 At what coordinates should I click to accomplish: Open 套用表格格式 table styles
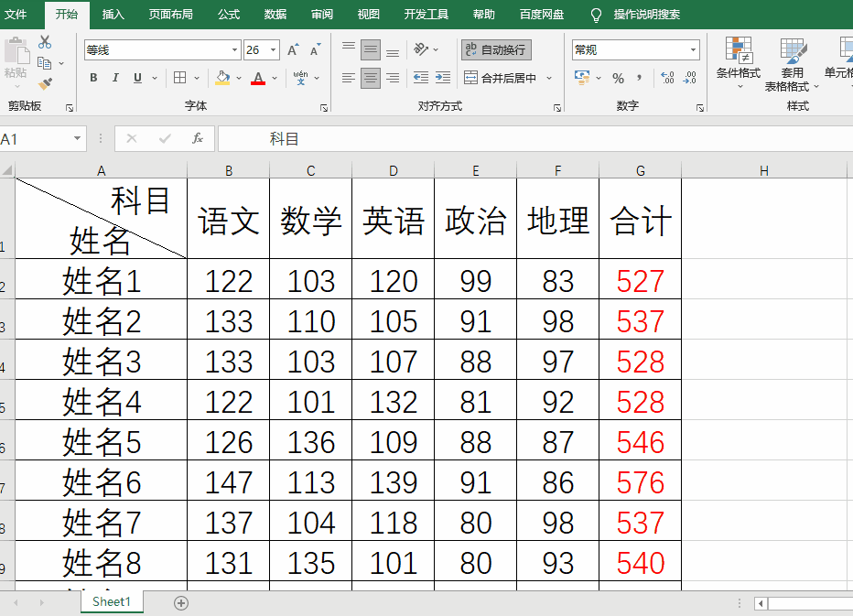pyautogui.click(x=792, y=64)
